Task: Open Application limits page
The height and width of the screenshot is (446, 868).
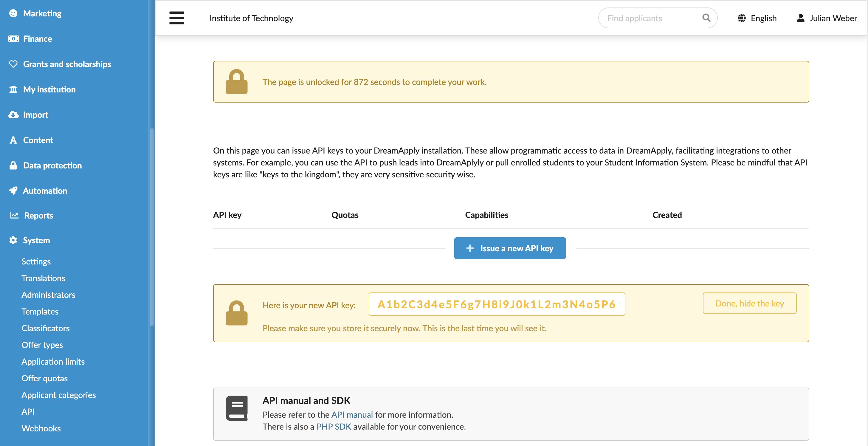Action: (x=53, y=361)
